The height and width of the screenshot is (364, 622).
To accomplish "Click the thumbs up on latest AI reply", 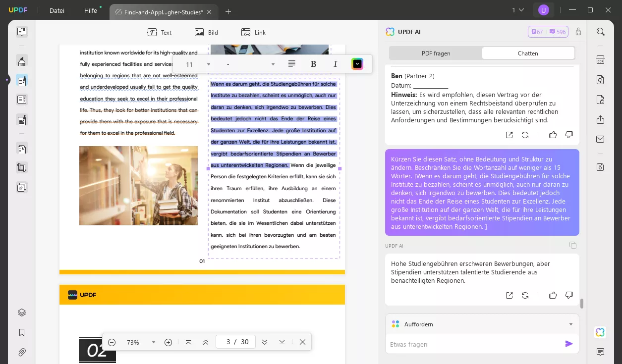I will pyautogui.click(x=553, y=295).
